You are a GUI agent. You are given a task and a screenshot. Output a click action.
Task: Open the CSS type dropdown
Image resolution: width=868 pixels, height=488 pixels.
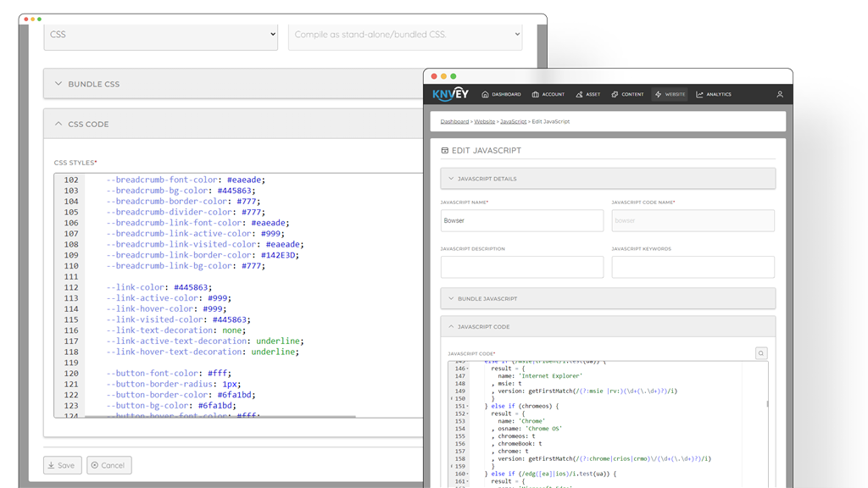pyautogui.click(x=160, y=35)
